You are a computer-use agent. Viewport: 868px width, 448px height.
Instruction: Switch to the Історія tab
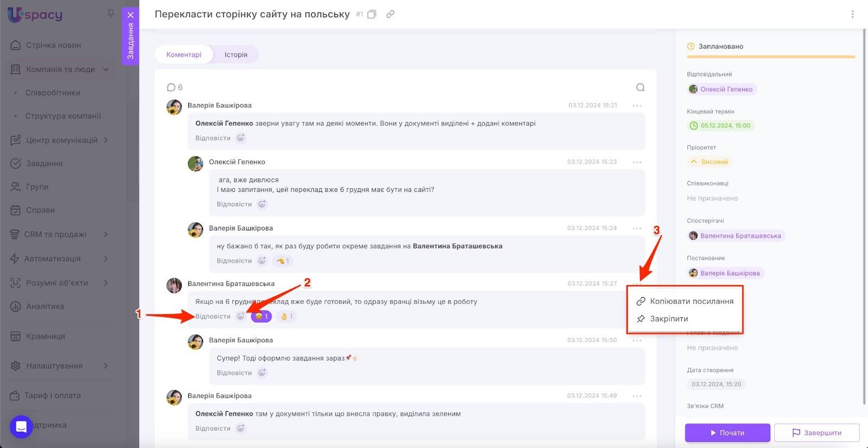pyautogui.click(x=236, y=54)
